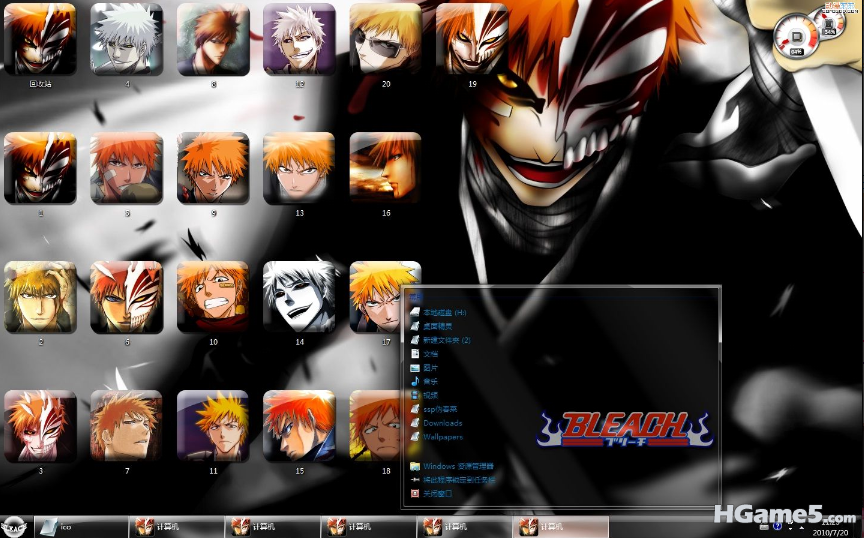This screenshot has width=864, height=538.
Task: Select desktop icon labeled 10
Action: pyautogui.click(x=213, y=297)
